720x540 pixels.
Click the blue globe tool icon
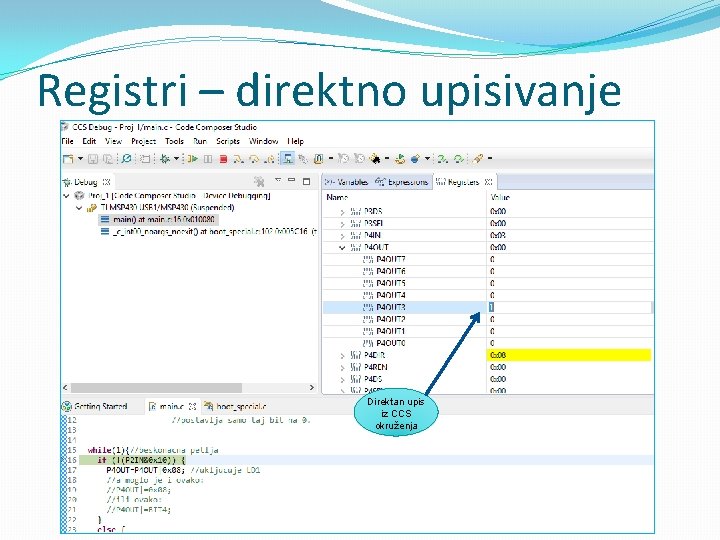pyautogui.click(x=416, y=159)
